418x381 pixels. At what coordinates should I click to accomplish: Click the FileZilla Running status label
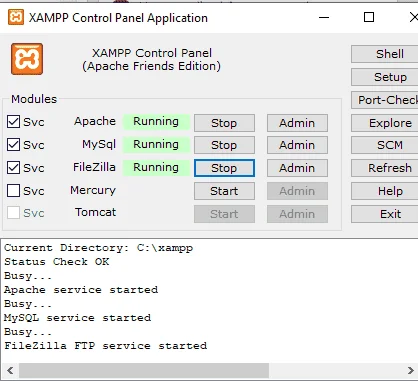click(156, 168)
